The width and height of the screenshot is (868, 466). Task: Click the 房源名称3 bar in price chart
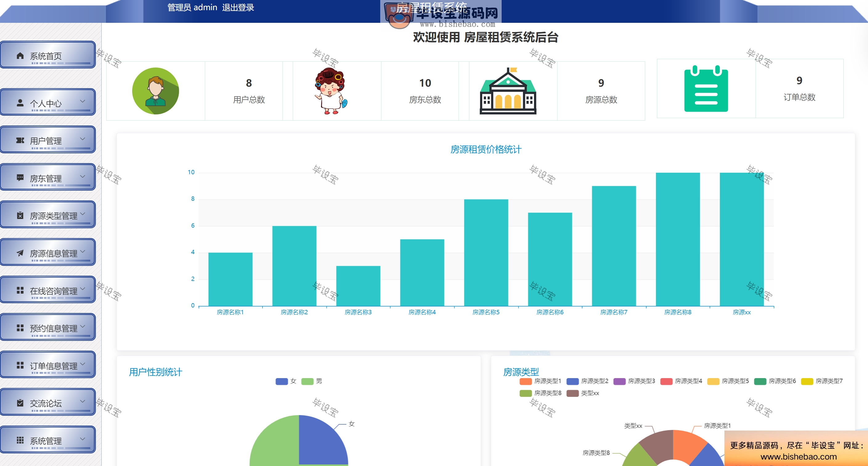pos(358,286)
